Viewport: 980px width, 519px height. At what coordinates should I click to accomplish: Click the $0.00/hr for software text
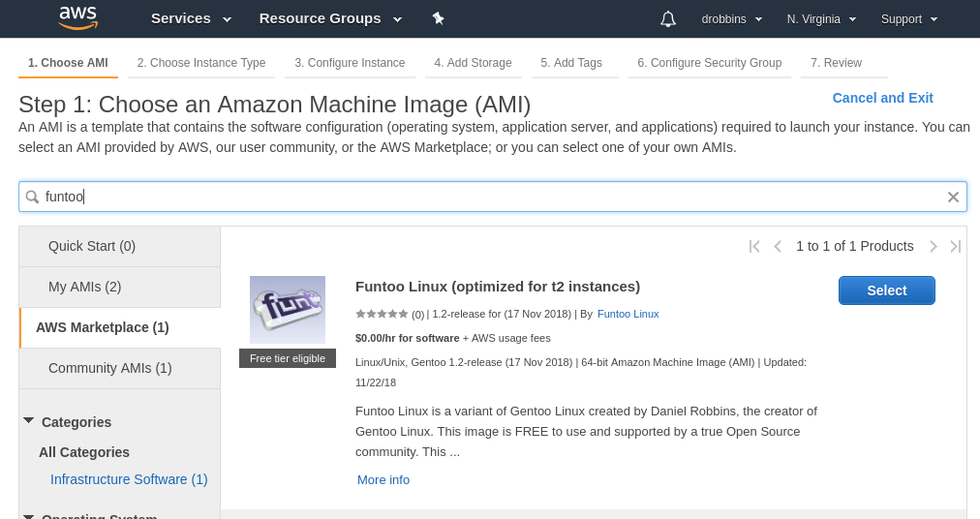coord(407,338)
